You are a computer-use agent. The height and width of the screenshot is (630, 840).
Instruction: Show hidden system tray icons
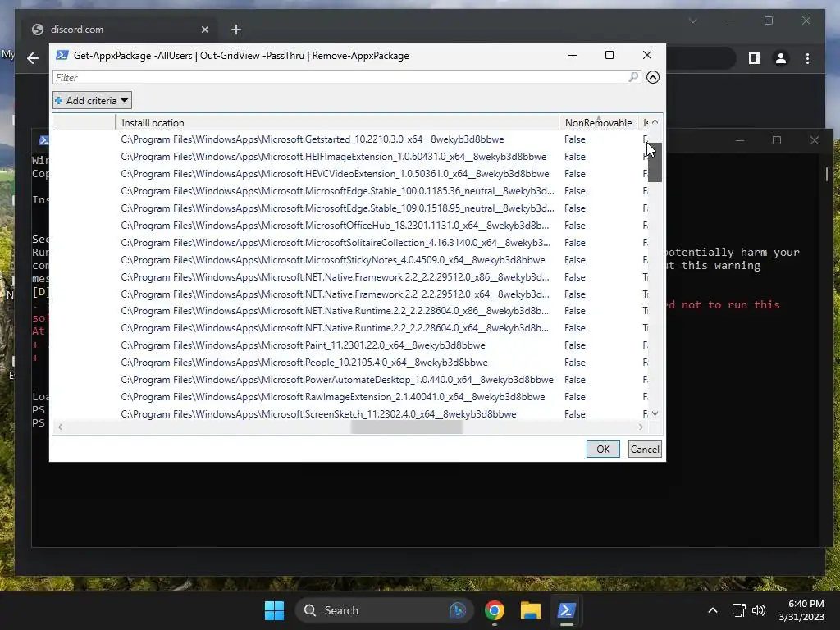(x=713, y=610)
